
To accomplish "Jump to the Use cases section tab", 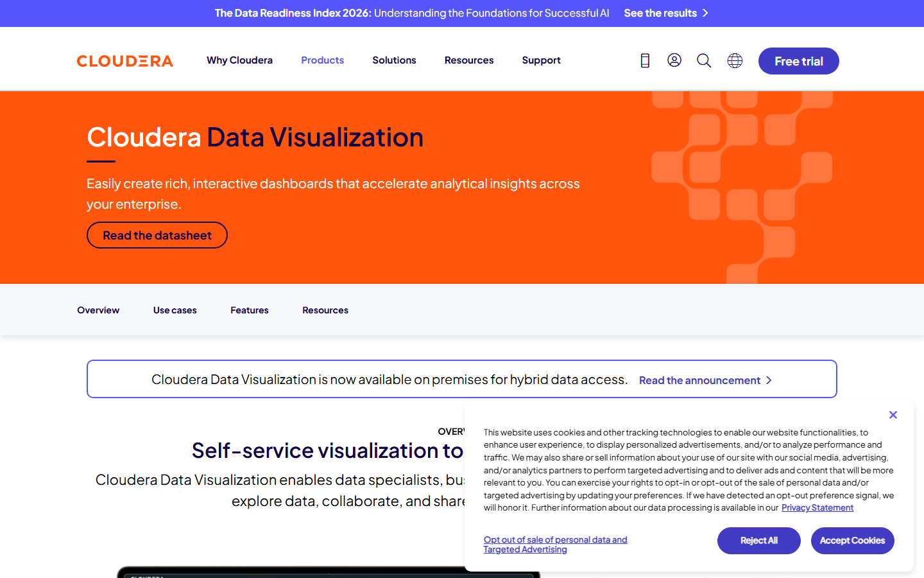I will [x=175, y=310].
